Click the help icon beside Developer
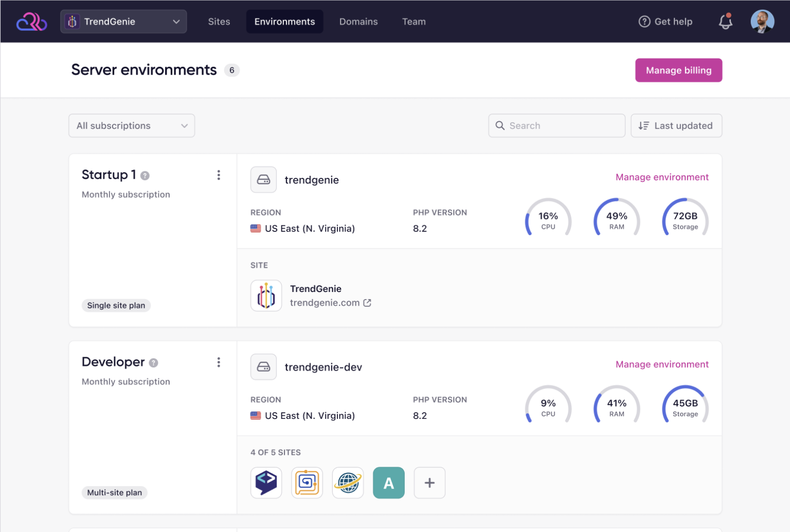This screenshot has height=532, width=790. (x=153, y=363)
